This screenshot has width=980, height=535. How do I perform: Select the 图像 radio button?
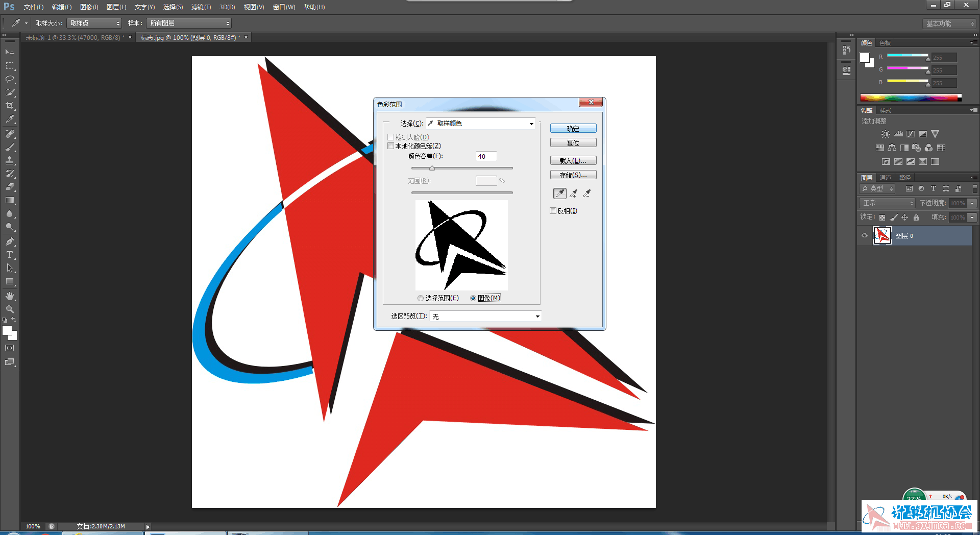pos(473,298)
